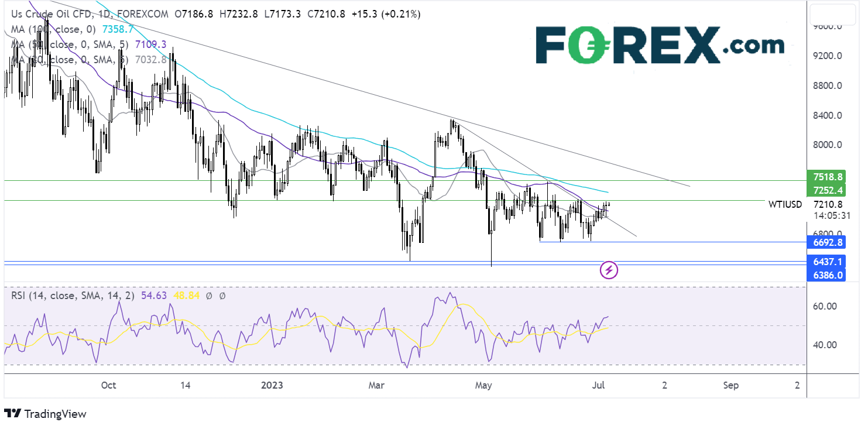
Task: Click the bar countdown timer 14:05:31
Action: click(831, 215)
